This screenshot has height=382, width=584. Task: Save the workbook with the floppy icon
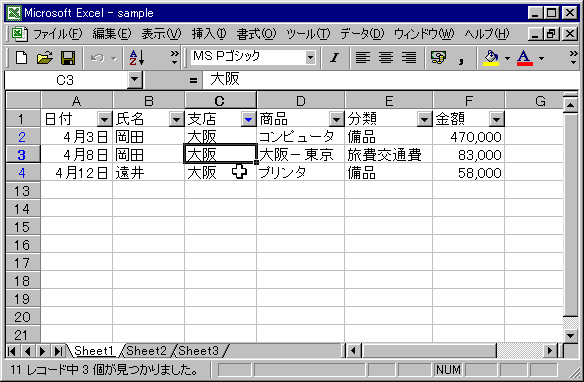pos(68,58)
